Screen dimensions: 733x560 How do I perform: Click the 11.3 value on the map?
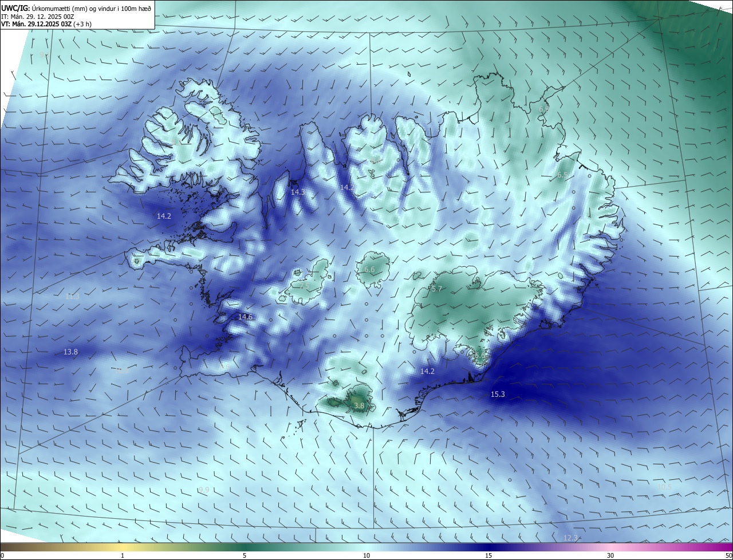pyautogui.click(x=72, y=296)
